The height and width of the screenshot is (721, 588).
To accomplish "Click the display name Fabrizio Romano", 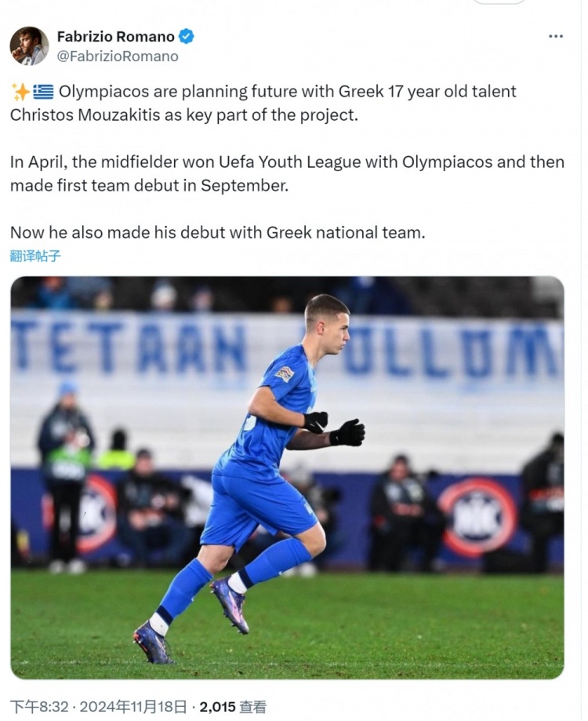I will 117,36.
